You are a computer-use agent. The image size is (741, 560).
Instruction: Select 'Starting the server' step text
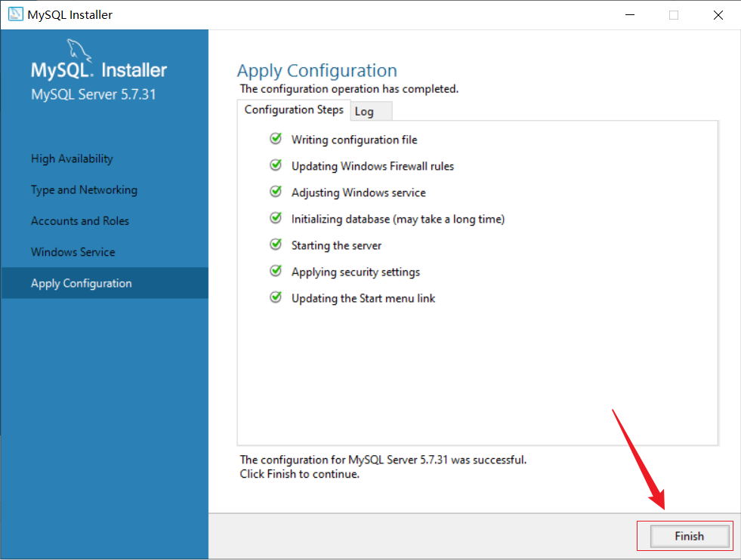coord(336,245)
